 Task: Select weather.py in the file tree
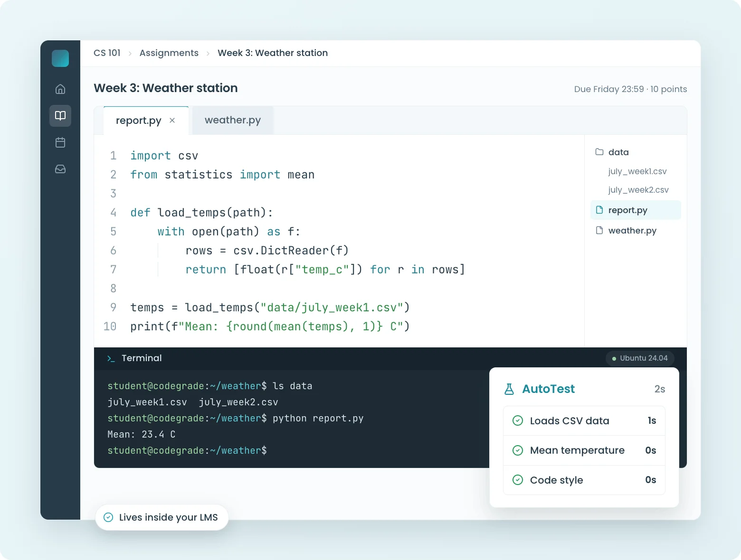coord(636,230)
